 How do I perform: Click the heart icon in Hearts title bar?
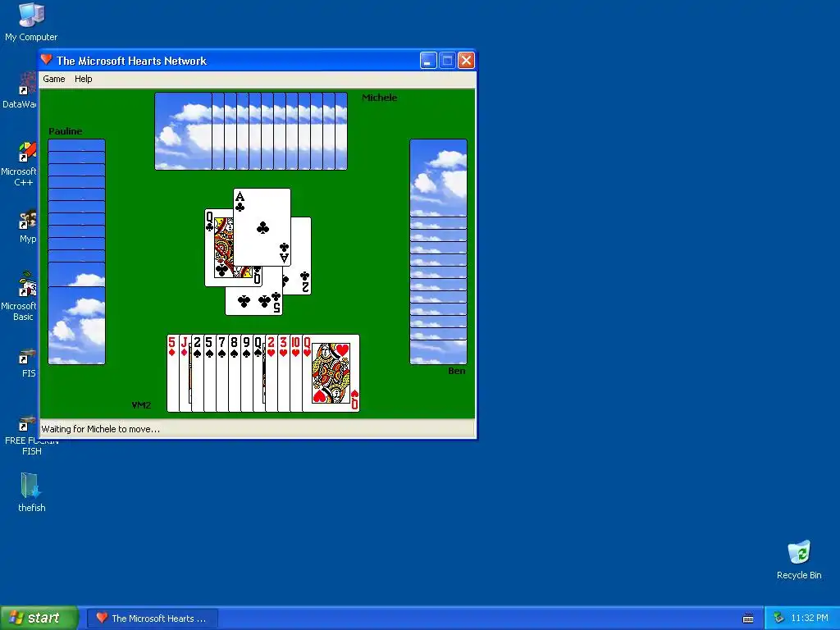click(x=47, y=60)
